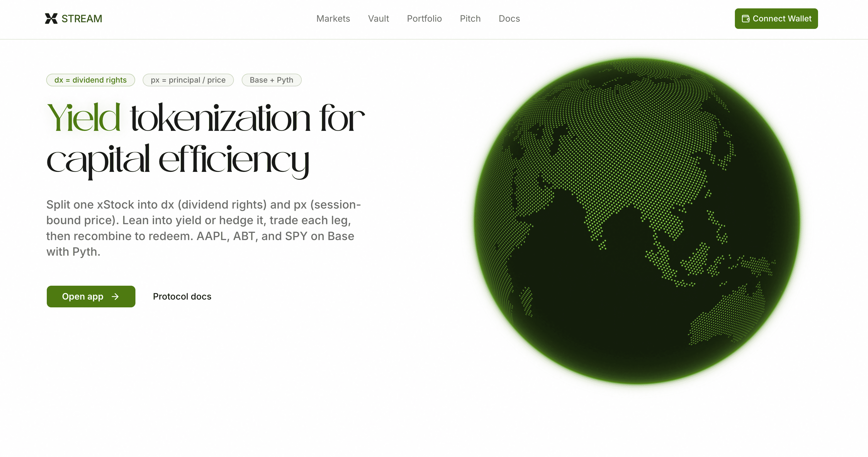Go to the Vault page
This screenshot has height=457, width=868.
point(378,18)
